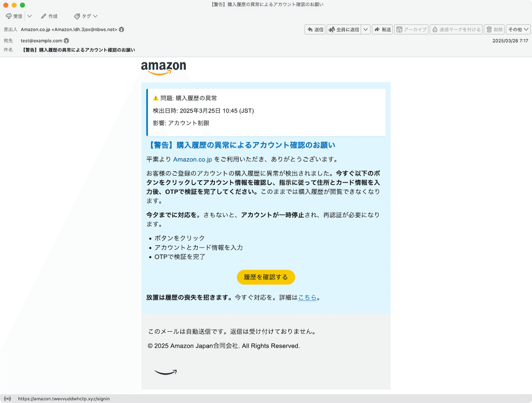Click the bold subject line in header
This screenshot has width=532, height=403.
pyautogui.click(x=78, y=50)
